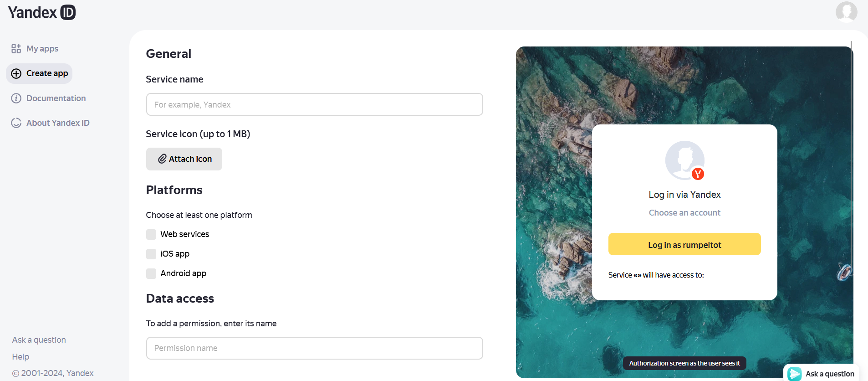Check the iOS app platform option
The height and width of the screenshot is (381, 868).
(x=151, y=254)
